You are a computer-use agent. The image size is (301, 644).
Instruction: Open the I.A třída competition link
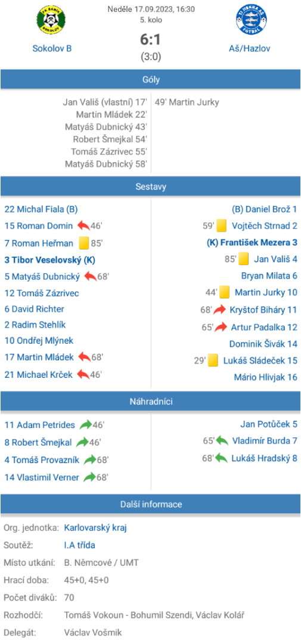click(x=79, y=545)
